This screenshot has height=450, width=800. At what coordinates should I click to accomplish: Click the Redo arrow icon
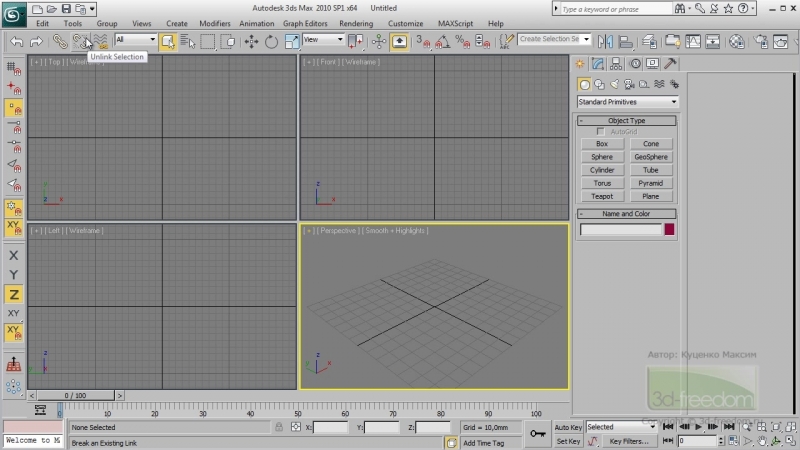pos(36,41)
